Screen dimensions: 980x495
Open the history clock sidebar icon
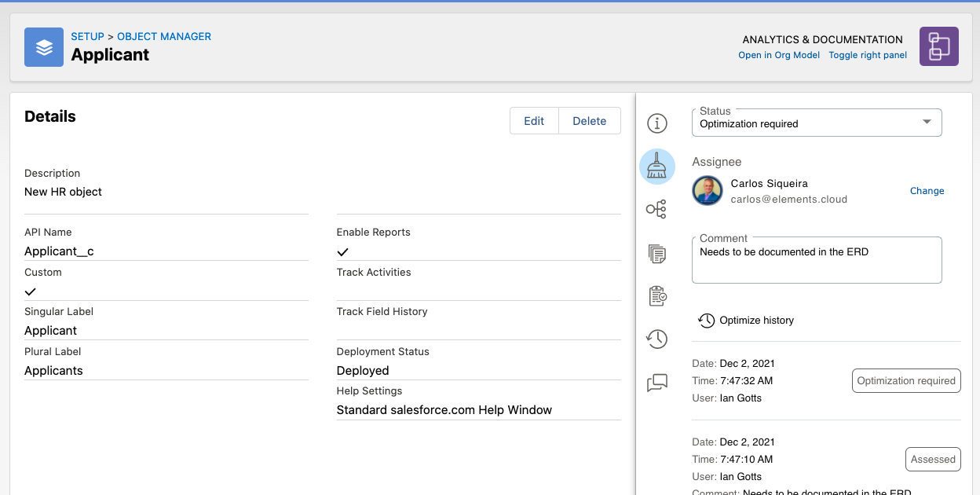click(656, 339)
